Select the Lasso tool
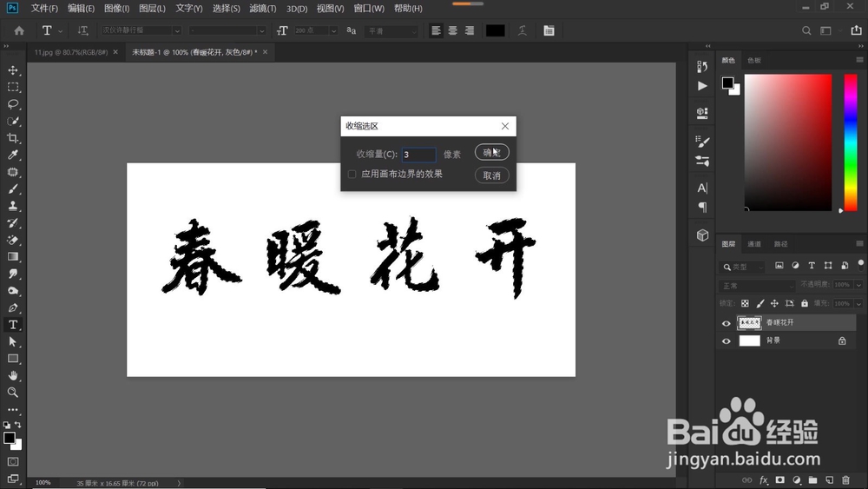The width and height of the screenshot is (868, 489). coord(13,104)
